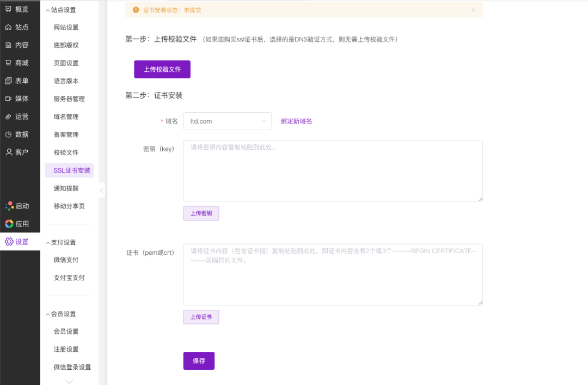Open 支付宝支付 settings

pyautogui.click(x=69, y=278)
